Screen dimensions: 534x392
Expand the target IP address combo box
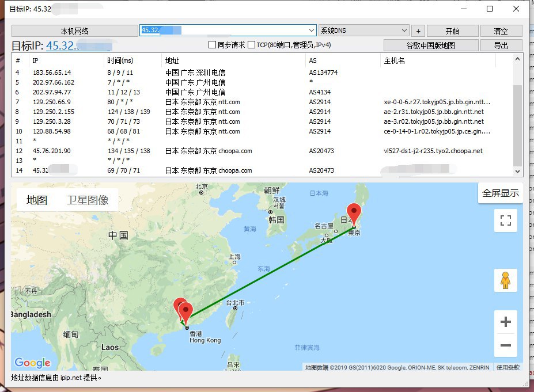click(x=311, y=31)
